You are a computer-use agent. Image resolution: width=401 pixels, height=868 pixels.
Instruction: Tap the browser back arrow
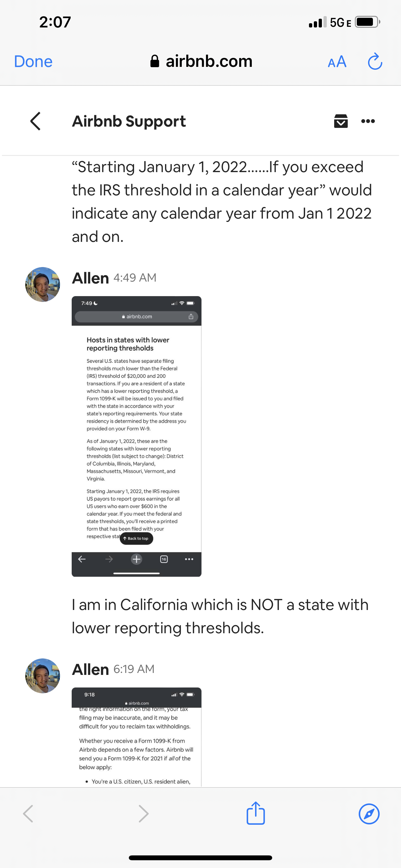pos(28,814)
